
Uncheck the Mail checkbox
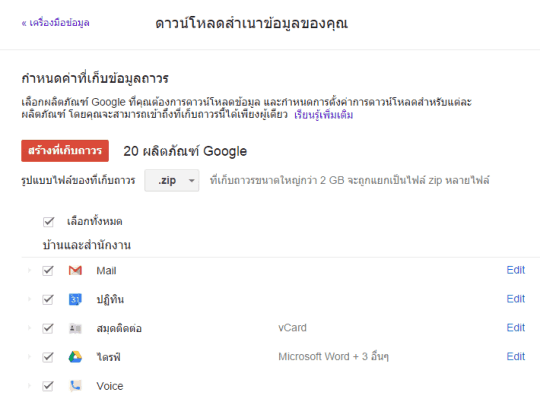[48, 271]
